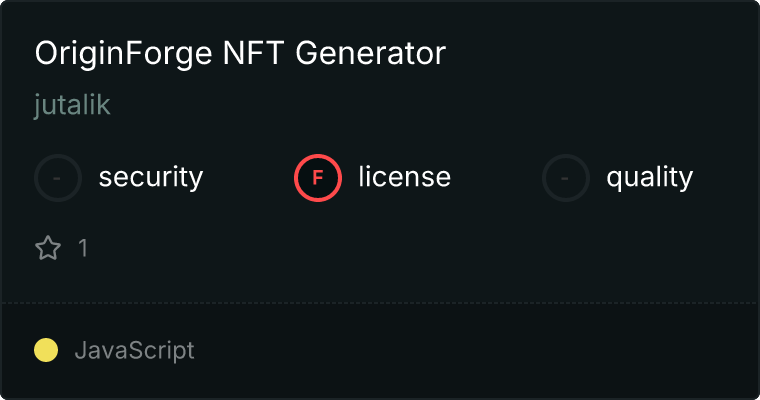The width and height of the screenshot is (760, 400).
Task: Select the JavaScript language label
Action: 134,350
